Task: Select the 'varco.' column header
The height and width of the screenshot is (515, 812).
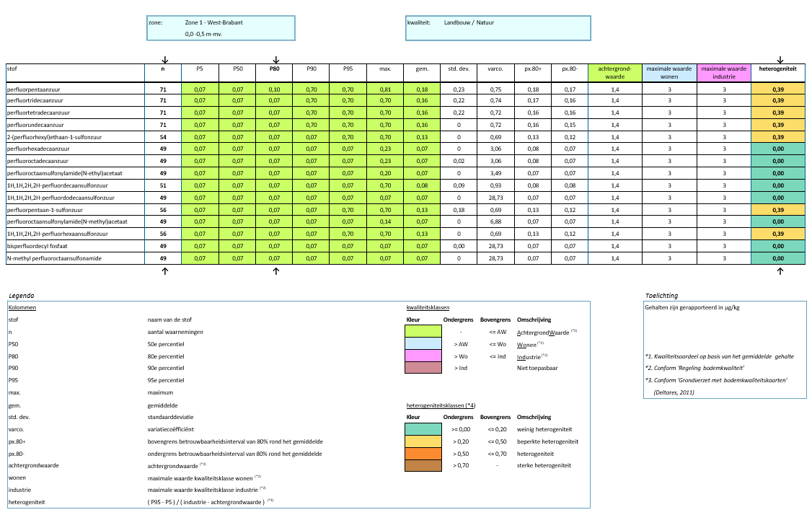Action: [x=495, y=73]
